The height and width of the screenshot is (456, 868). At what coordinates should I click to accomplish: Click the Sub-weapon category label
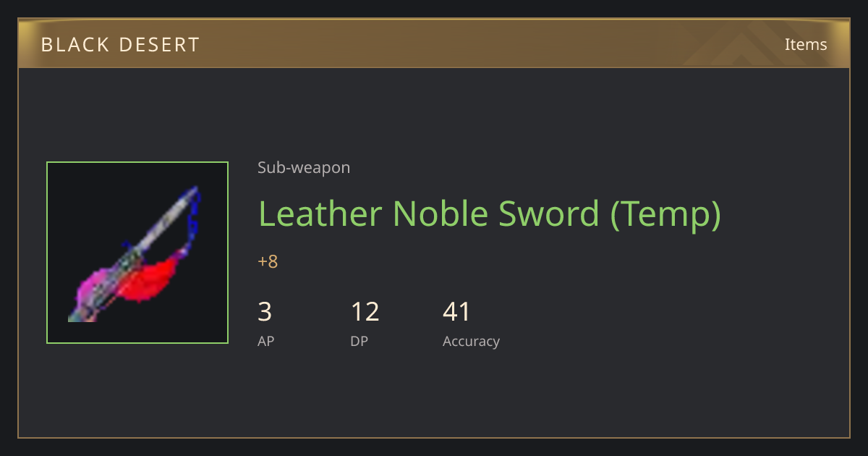pos(304,168)
